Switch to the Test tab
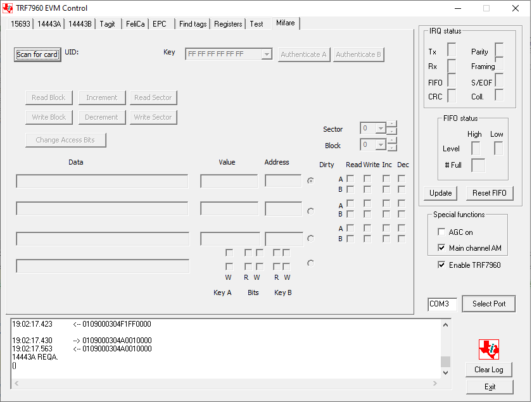Image resolution: width=532 pixels, height=402 pixels. coord(256,24)
